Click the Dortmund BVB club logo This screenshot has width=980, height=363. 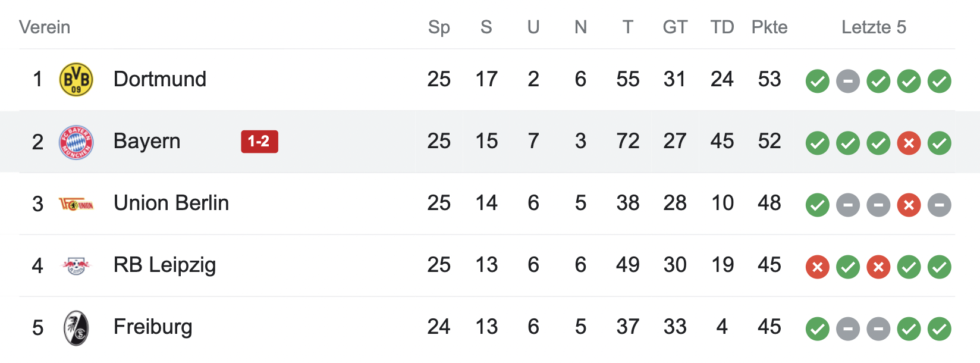pos(76,80)
